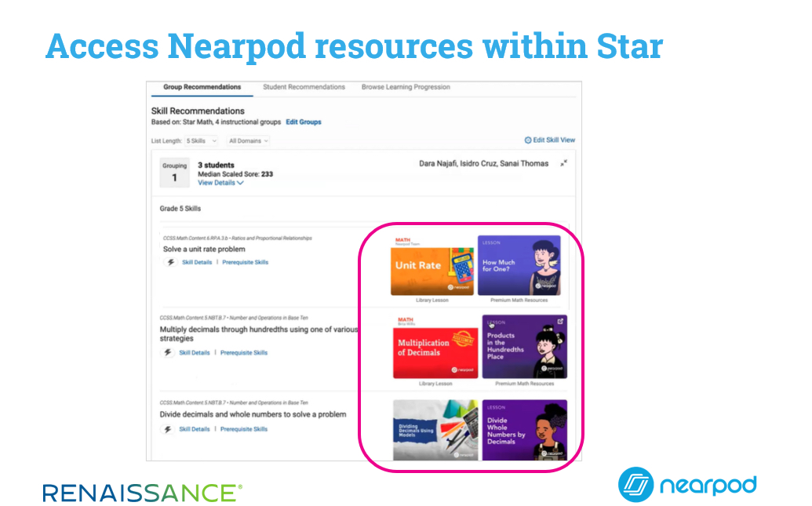
Task: Open Skill Details for Solve a unit rate problem
Action: [x=197, y=263]
